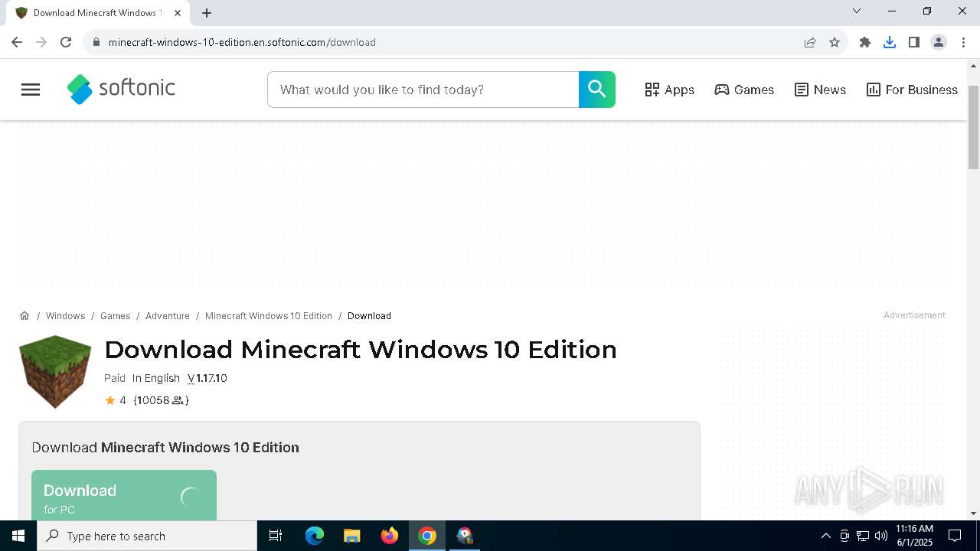Click the Games controller icon
The height and width of the screenshot is (551, 980).
pyautogui.click(x=722, y=90)
